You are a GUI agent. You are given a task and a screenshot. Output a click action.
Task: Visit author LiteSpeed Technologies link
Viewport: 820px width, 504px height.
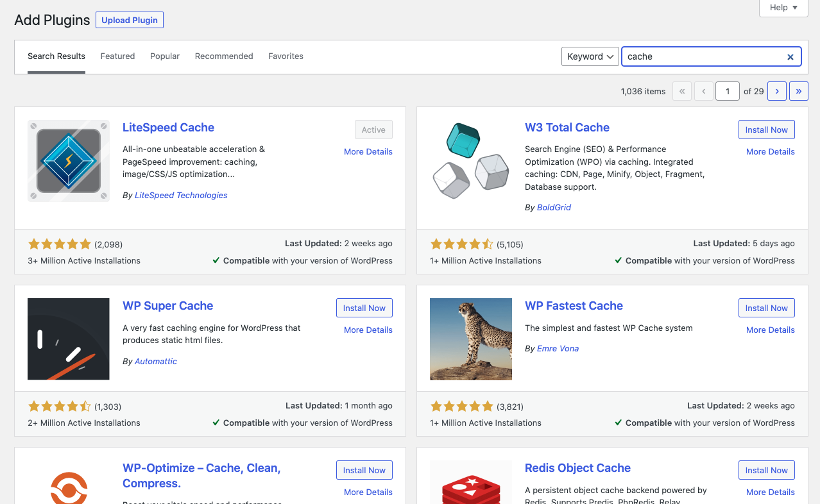coord(181,196)
